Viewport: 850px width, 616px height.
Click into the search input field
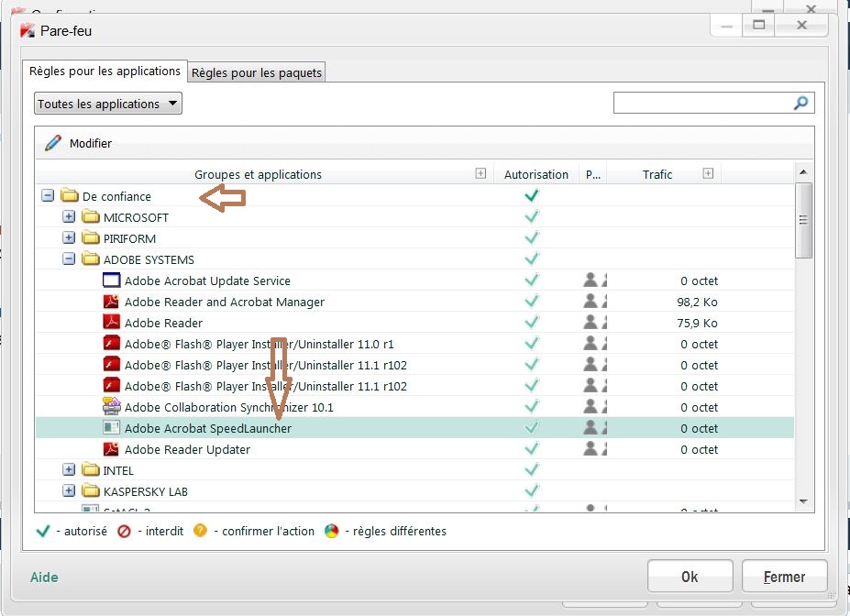(x=702, y=103)
